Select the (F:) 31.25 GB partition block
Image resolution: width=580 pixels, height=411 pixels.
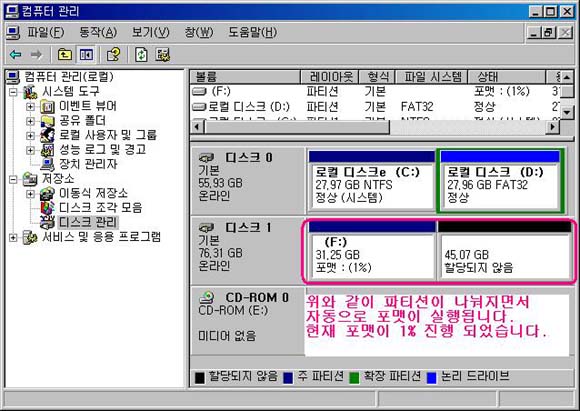[372, 250]
